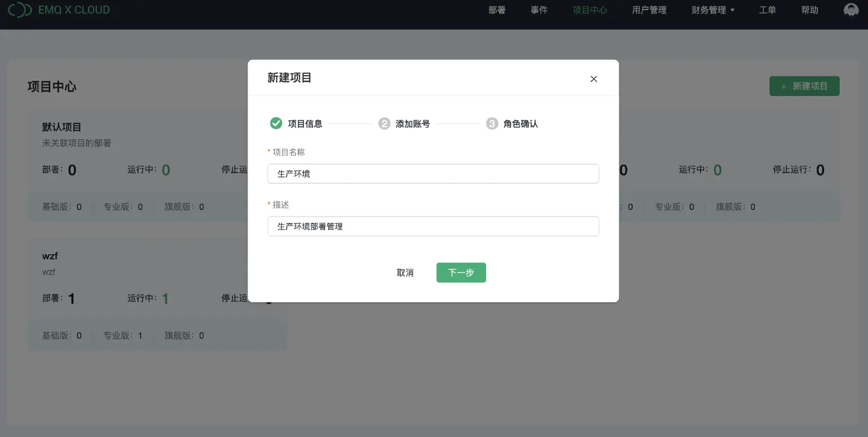This screenshot has width=868, height=437.
Task: Click the green checkmark on 项目信息 step
Action: 276,123
